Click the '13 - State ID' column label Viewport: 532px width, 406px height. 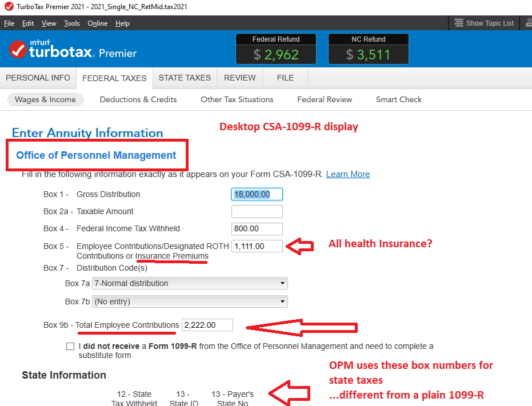pyautogui.click(x=183, y=399)
